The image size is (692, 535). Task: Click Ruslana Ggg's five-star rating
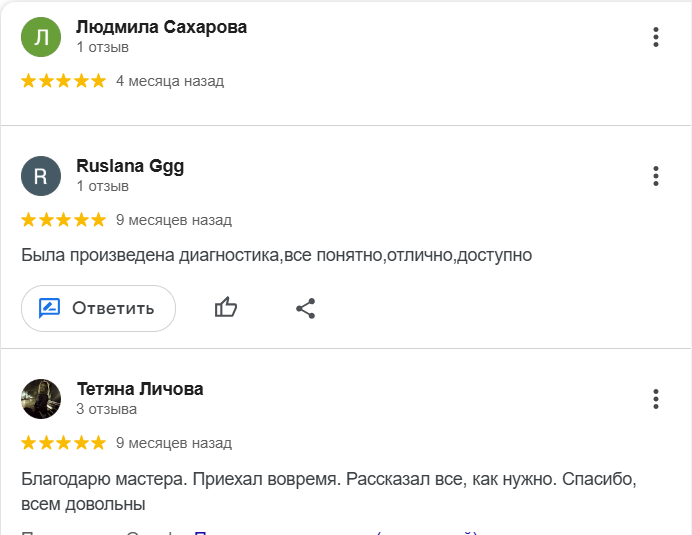tap(63, 220)
